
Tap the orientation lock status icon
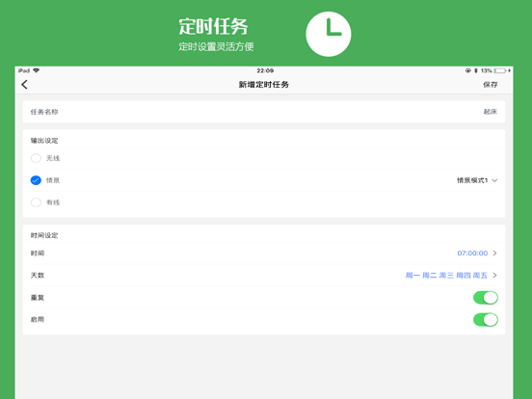468,70
